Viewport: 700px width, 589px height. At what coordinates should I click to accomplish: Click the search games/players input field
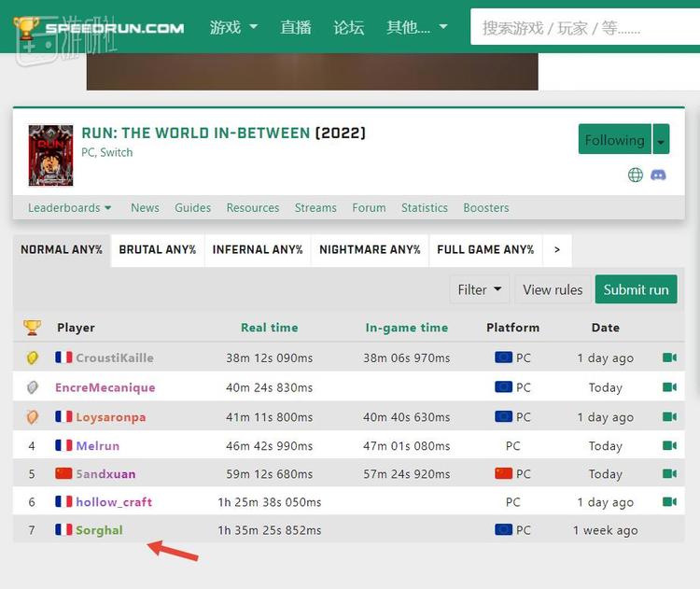585,27
